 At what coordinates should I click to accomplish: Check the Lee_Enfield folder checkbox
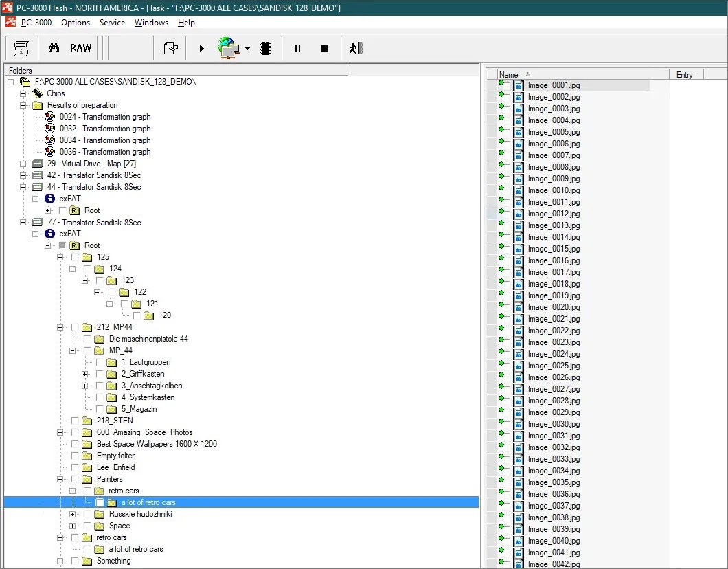(x=75, y=467)
